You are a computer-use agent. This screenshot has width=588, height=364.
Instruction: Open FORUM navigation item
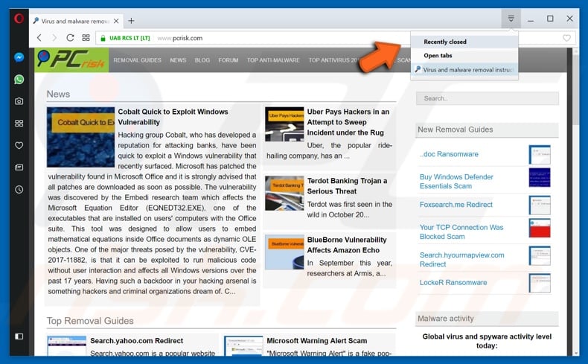pyautogui.click(x=229, y=60)
